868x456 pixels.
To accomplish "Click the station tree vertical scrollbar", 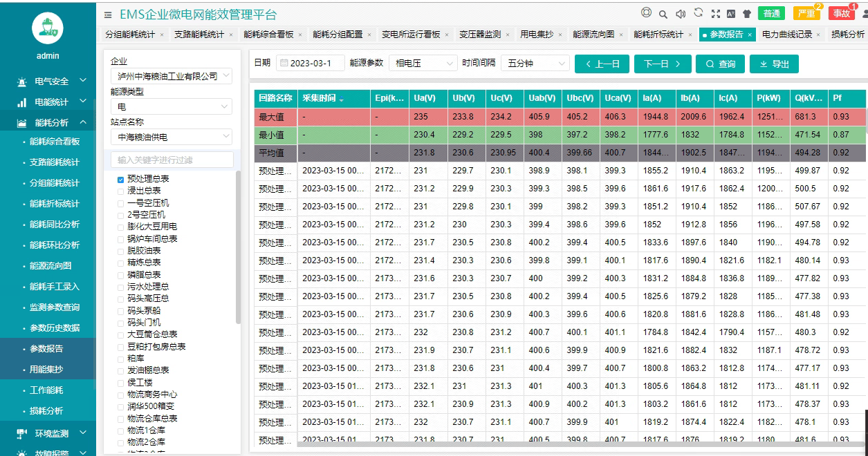I will (x=239, y=249).
